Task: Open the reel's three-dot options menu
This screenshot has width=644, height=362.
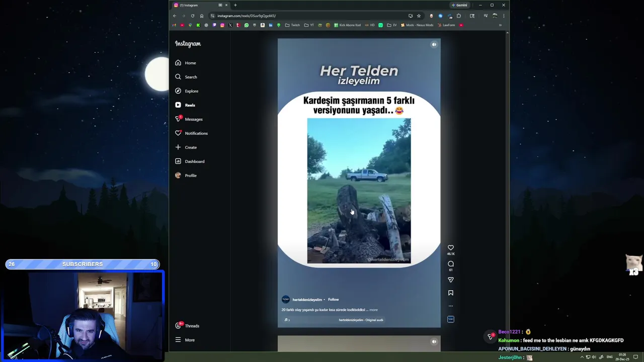Action: click(x=451, y=306)
